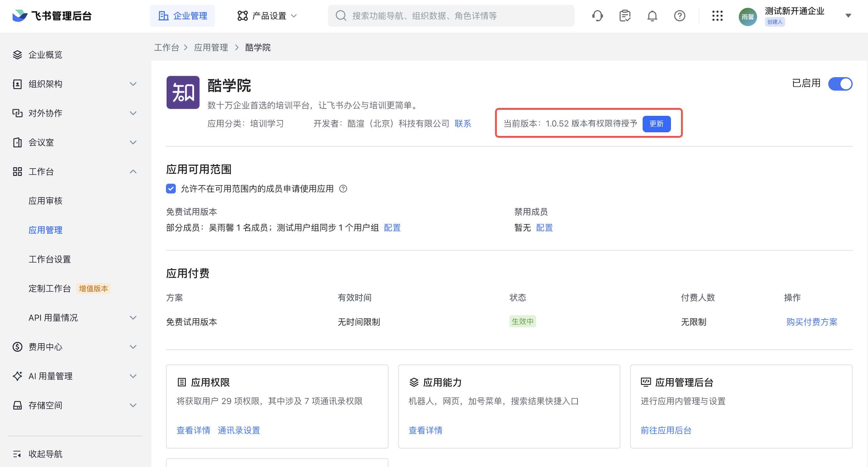
Task: Click the 对外协作 sidebar icon
Action: [x=17, y=113]
